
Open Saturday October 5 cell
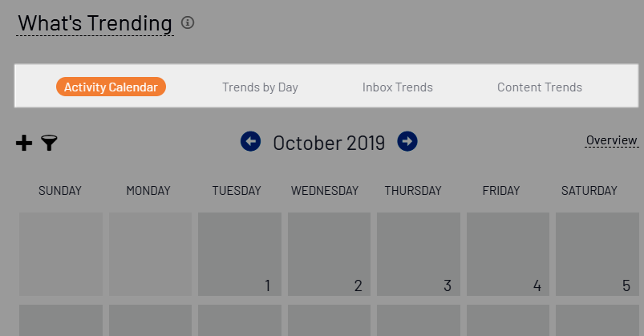tap(597, 254)
